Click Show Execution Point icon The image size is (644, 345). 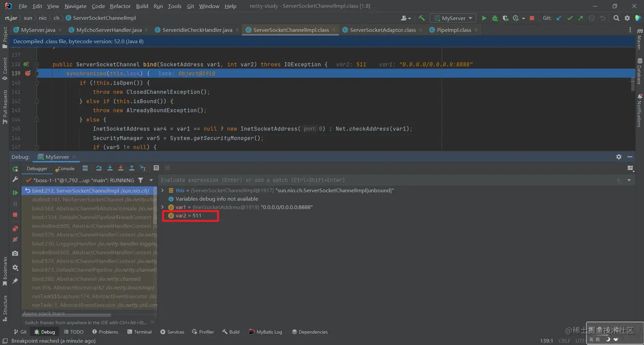coord(85,168)
